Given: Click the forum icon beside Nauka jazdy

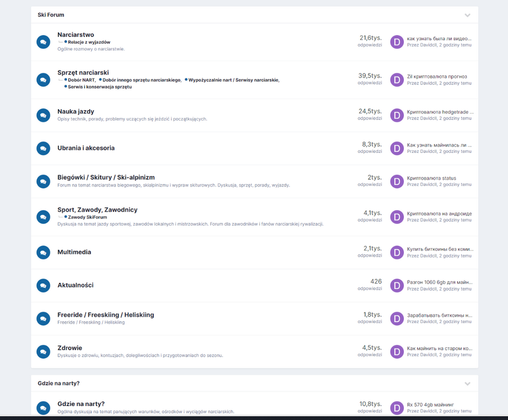Looking at the screenshot, I should [x=43, y=115].
